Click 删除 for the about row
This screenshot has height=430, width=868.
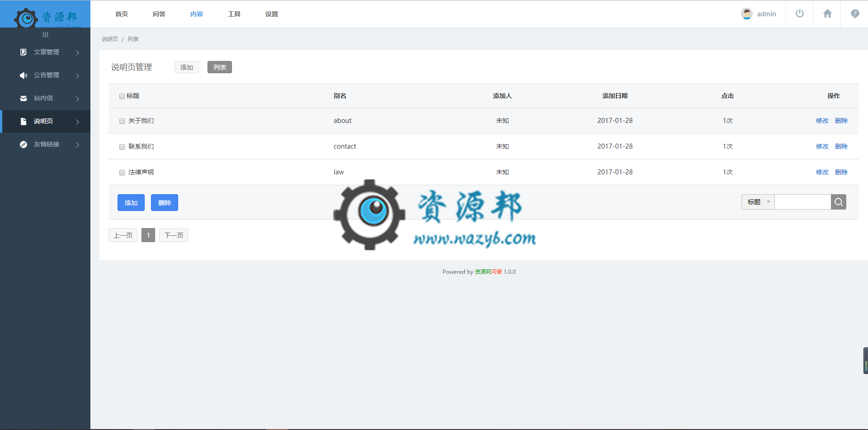pos(841,121)
